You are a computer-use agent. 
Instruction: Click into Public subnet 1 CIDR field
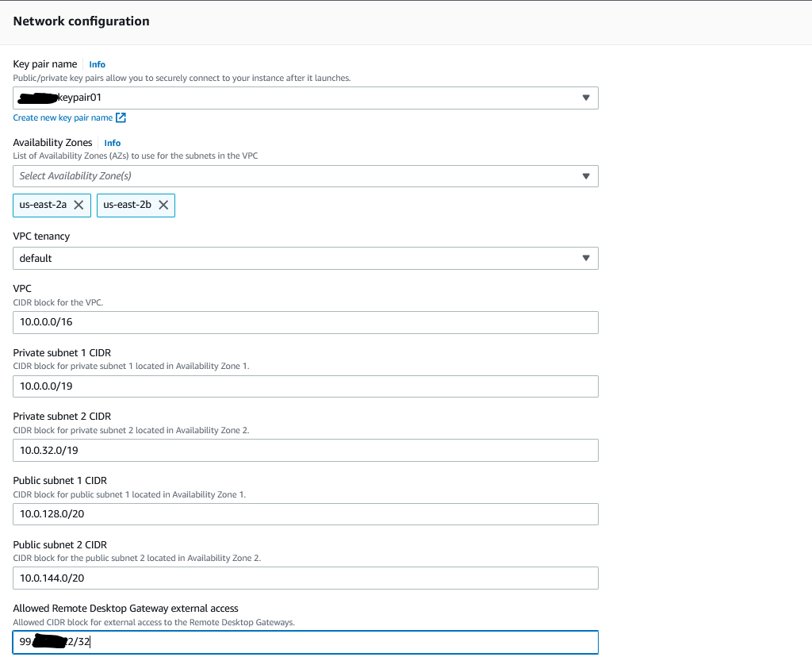(305, 514)
